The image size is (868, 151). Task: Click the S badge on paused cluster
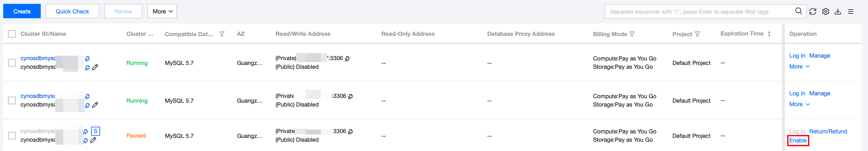coord(95,131)
